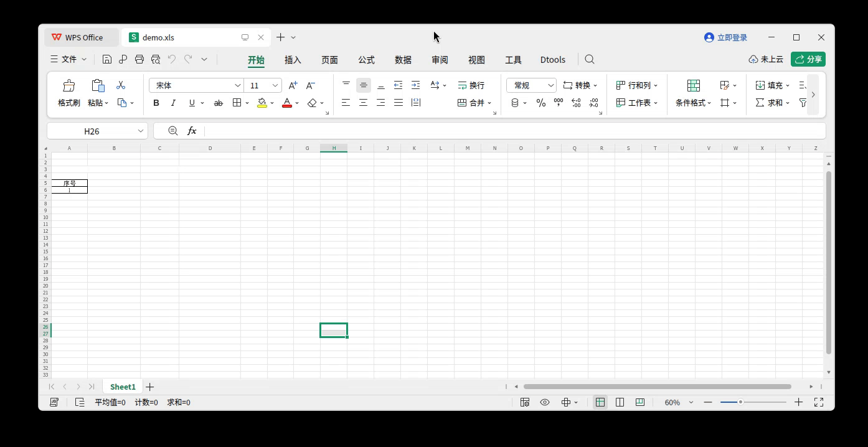The image size is (868, 447).
Task: Click the Conditional Formatting (条件格式) grid icon
Action: click(x=693, y=85)
